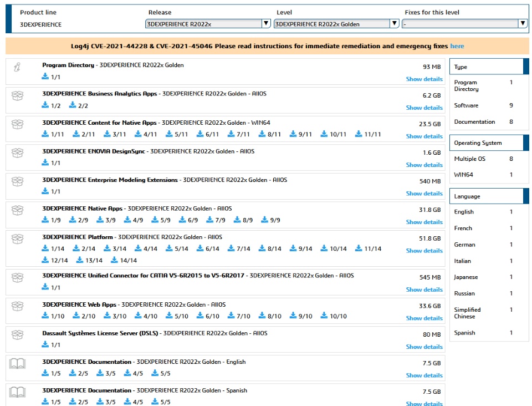Download Platform part 1/14
The image size is (532, 406).
click(53, 248)
